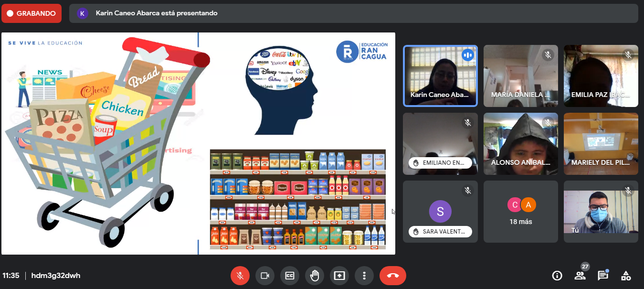Turn on closed captions

(x=290, y=276)
